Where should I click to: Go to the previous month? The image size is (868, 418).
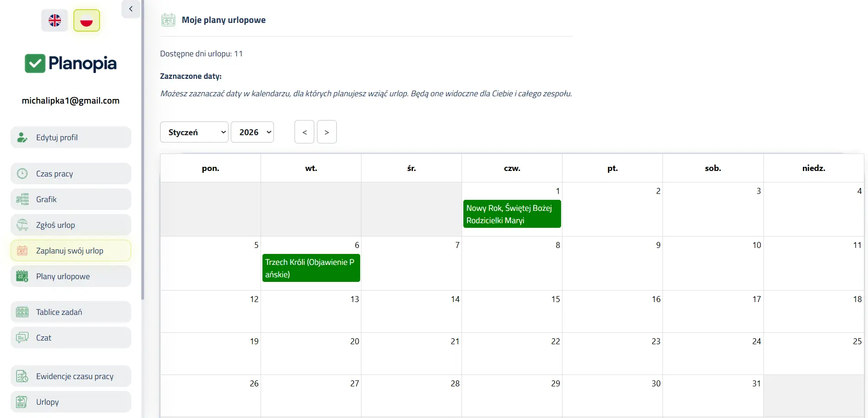tap(304, 132)
